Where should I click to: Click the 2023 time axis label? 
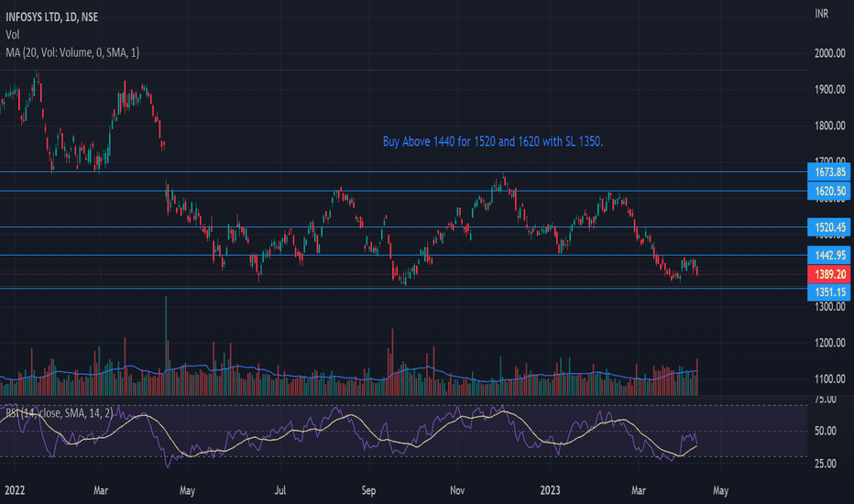[550, 490]
